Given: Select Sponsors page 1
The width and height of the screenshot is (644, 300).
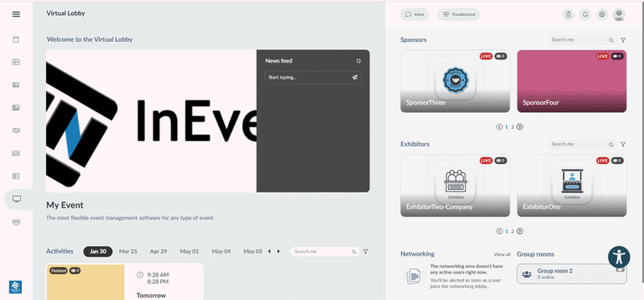Looking at the screenshot, I should point(506,127).
